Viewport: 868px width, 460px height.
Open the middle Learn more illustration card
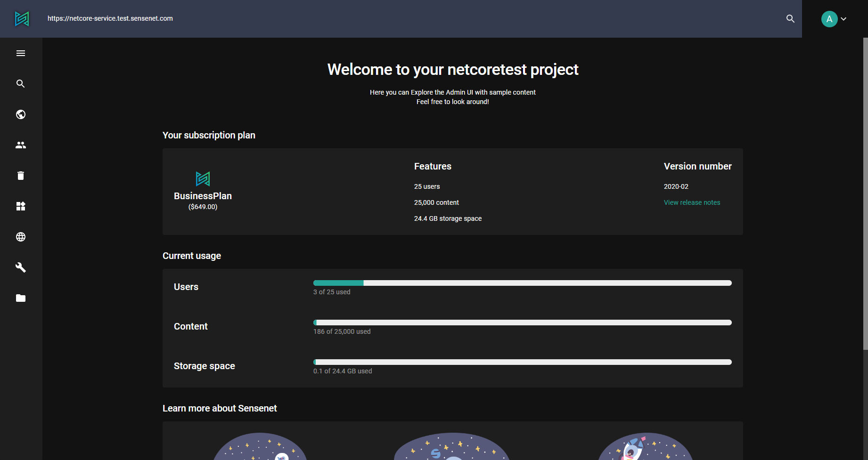pos(452,446)
